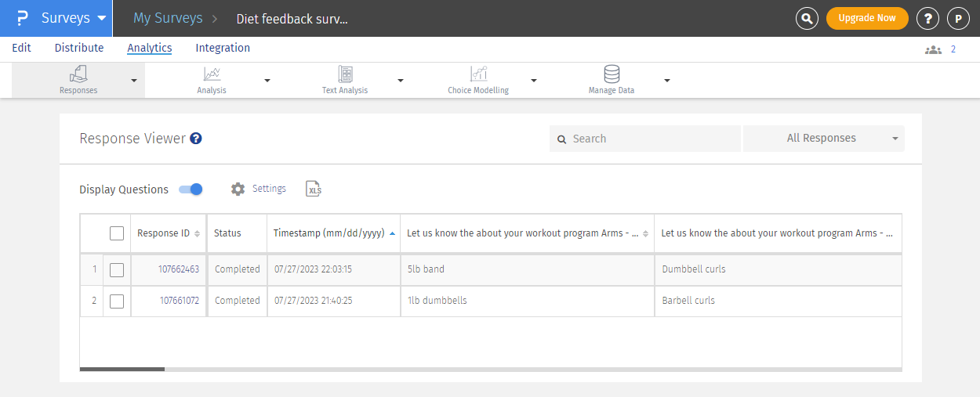Select the checkbox for response 107661072
This screenshot has height=397, width=980.
click(x=117, y=301)
